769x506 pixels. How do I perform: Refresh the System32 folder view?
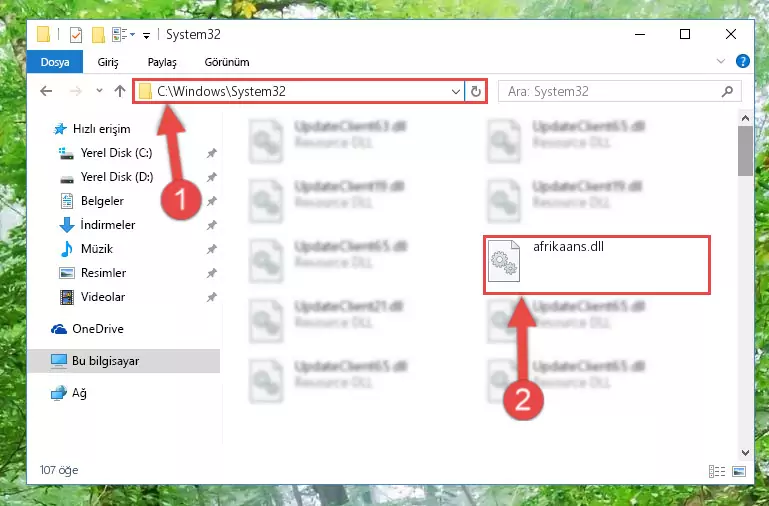[475, 92]
